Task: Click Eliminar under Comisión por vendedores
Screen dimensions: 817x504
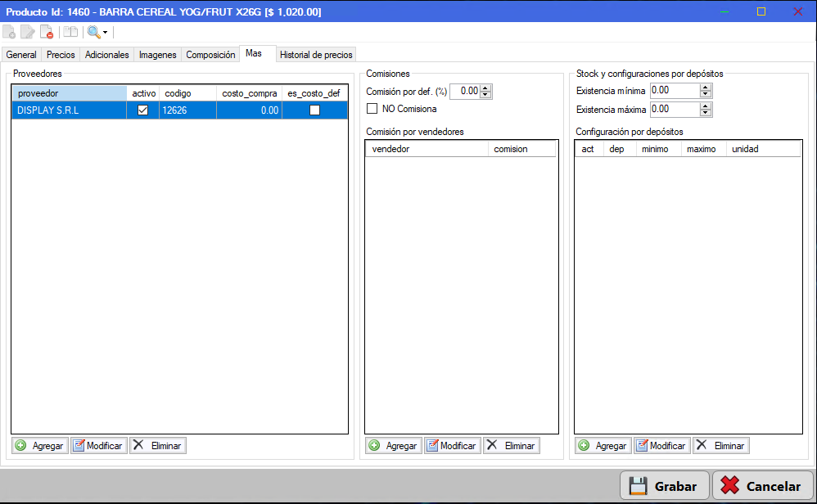Action: click(512, 446)
